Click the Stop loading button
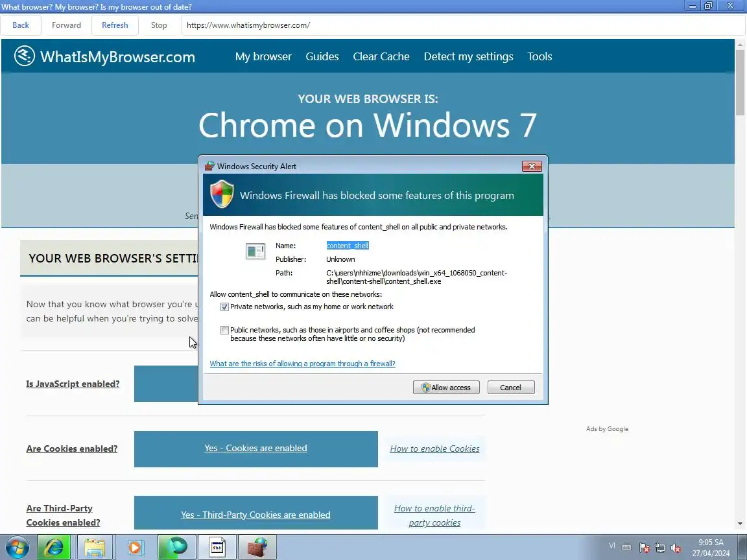This screenshot has height=560, width=747. pos(159,25)
